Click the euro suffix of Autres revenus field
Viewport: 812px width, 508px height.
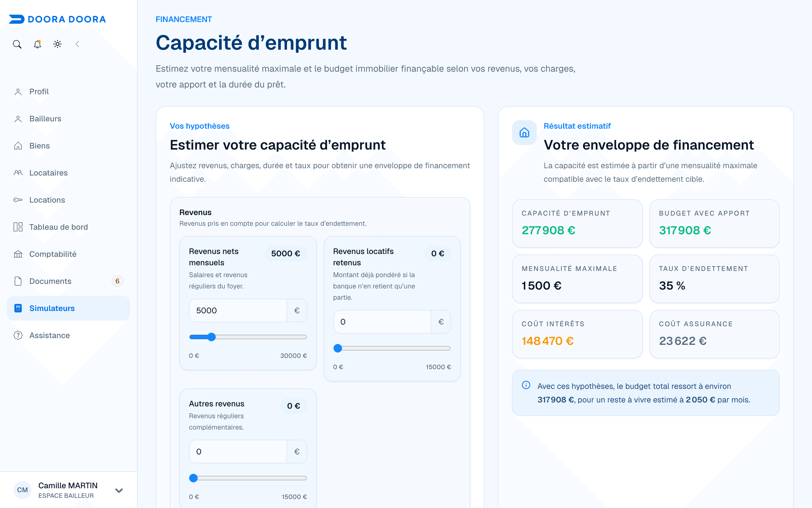tap(297, 452)
